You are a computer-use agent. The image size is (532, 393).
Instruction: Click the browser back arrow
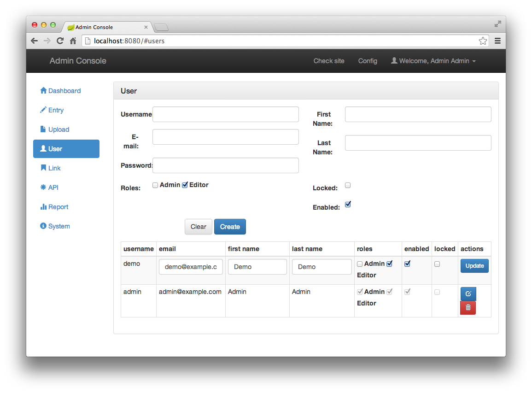click(34, 41)
